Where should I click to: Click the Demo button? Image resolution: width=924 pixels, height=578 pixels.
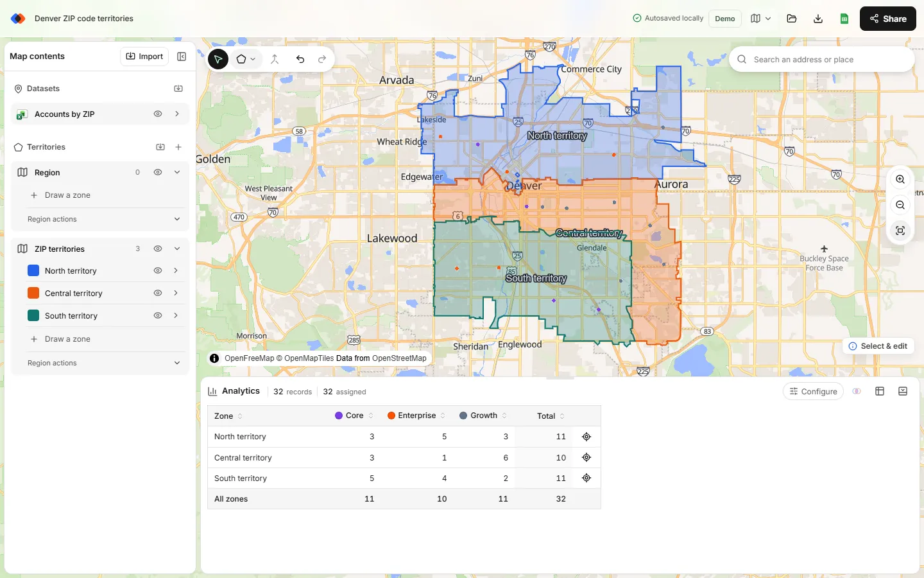pyautogui.click(x=725, y=19)
